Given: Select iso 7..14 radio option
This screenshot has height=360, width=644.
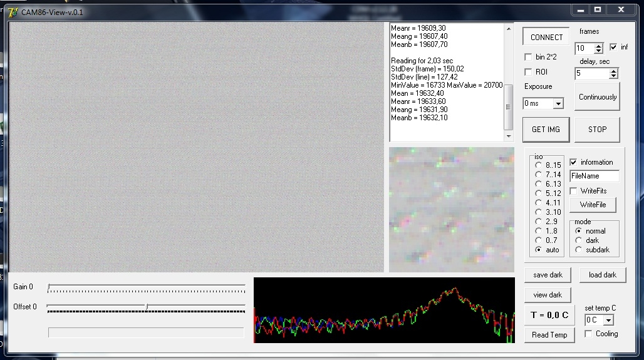Looking at the screenshot, I should pyautogui.click(x=539, y=175).
